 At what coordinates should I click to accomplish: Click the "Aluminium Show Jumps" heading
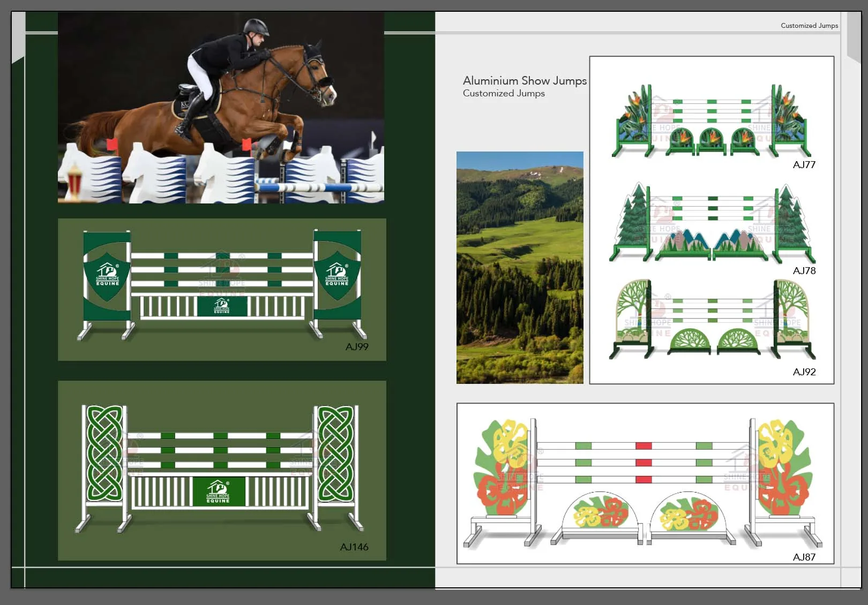[x=525, y=81]
